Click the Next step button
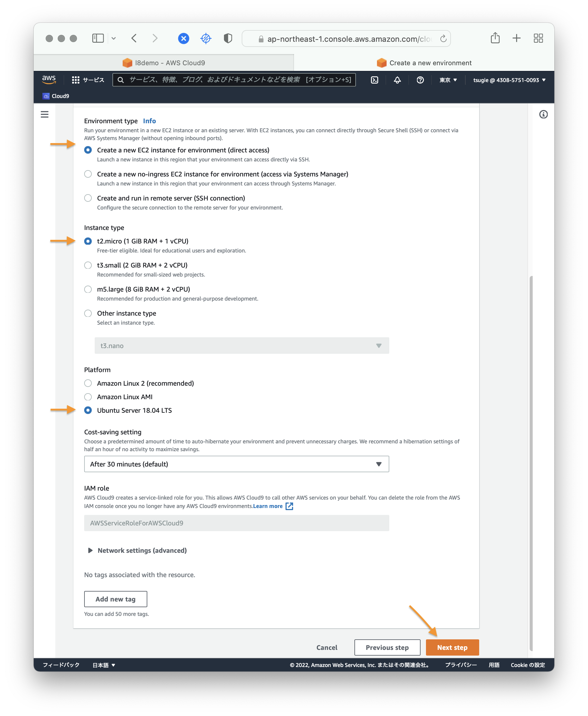The height and width of the screenshot is (716, 588). 452,647
